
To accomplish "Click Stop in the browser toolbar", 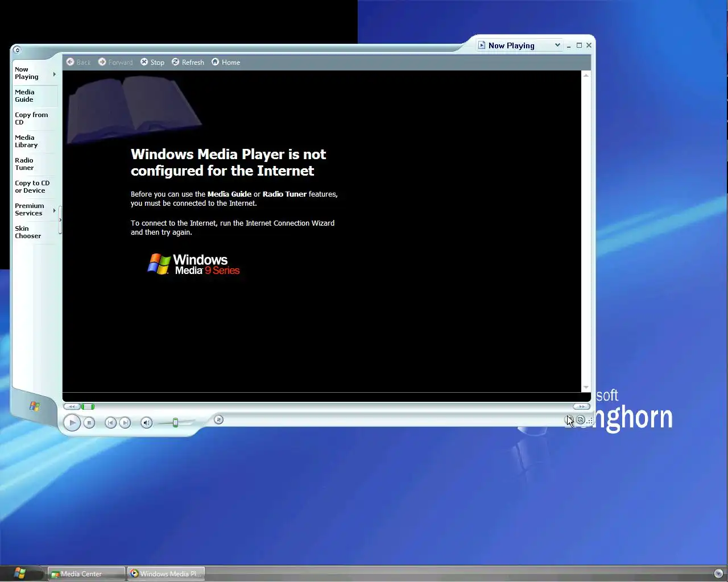I will coord(152,62).
